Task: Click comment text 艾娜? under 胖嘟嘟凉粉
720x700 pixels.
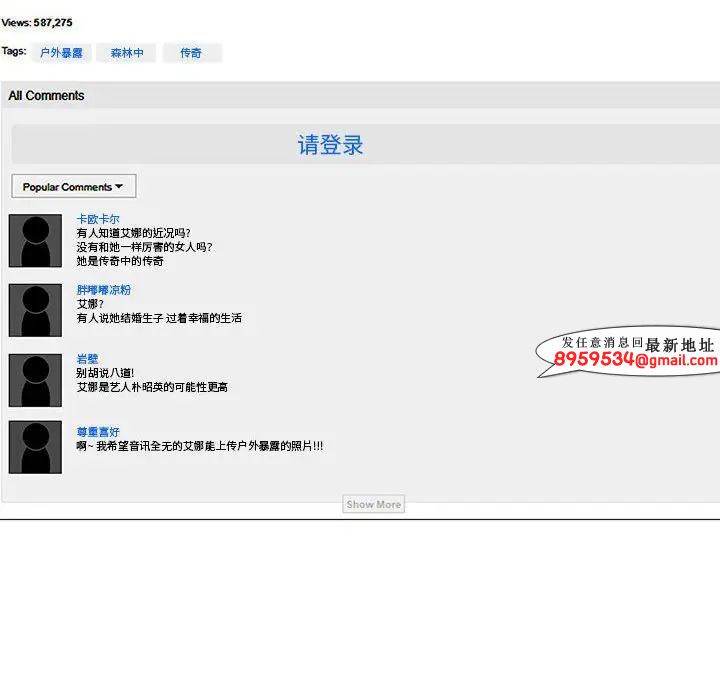Action: pyautogui.click(x=90, y=304)
